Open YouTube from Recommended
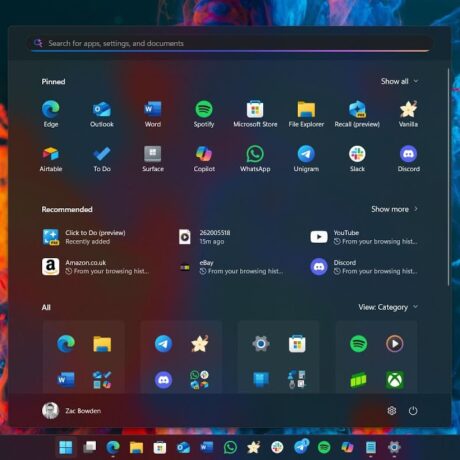 click(x=364, y=237)
